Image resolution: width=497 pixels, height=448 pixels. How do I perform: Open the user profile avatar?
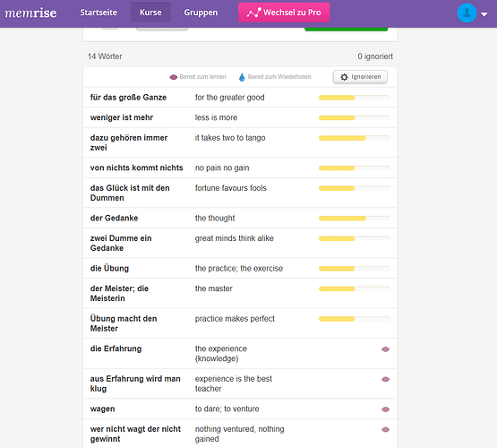pyautogui.click(x=467, y=13)
